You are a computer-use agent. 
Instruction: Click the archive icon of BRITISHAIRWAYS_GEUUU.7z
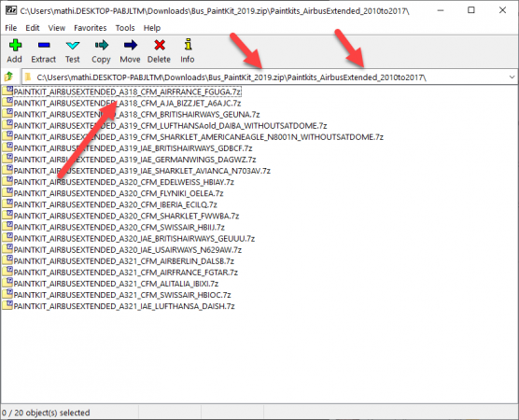(7, 238)
